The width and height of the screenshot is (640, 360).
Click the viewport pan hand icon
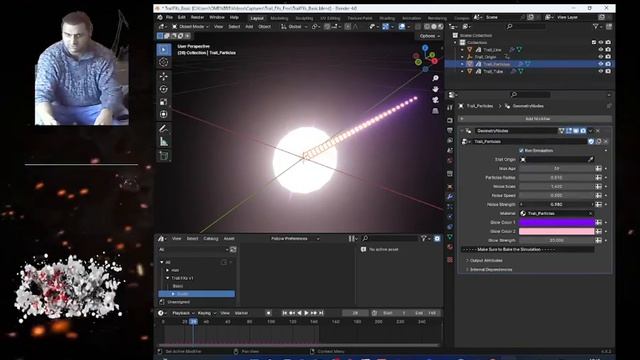[436, 89]
